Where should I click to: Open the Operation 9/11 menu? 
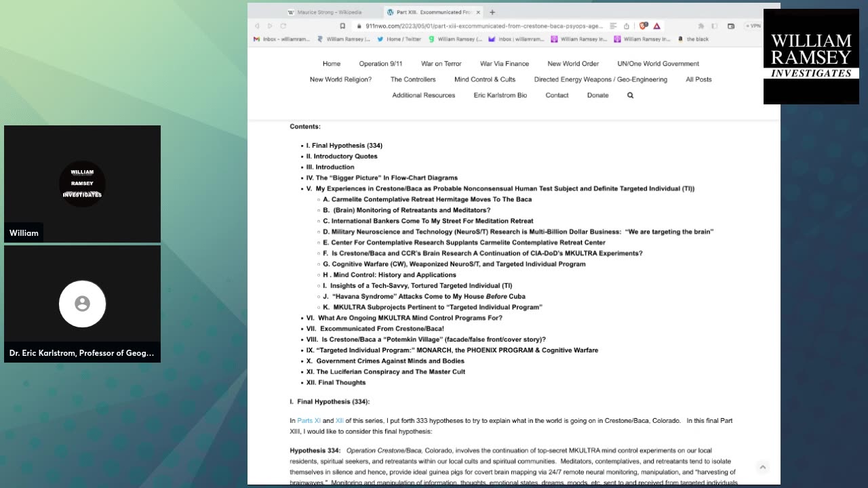pyautogui.click(x=380, y=64)
